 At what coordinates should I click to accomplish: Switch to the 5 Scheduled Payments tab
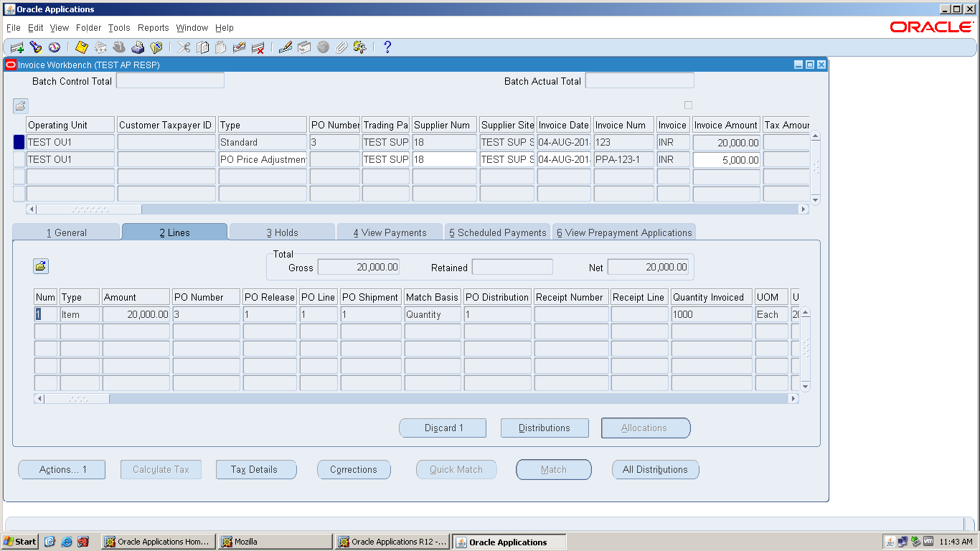point(497,232)
